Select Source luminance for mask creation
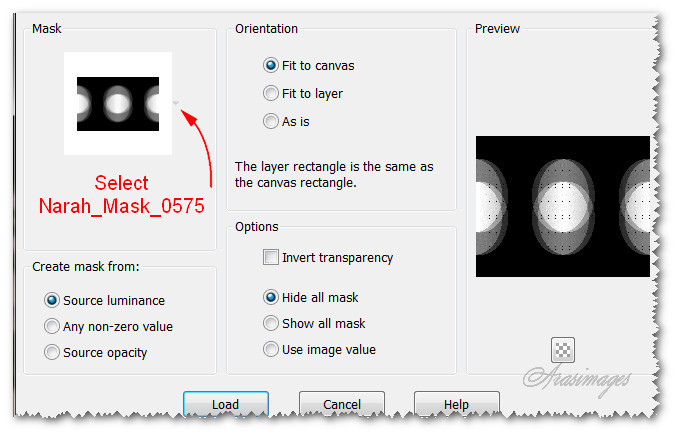This screenshot has width=679, height=437. pos(52,300)
